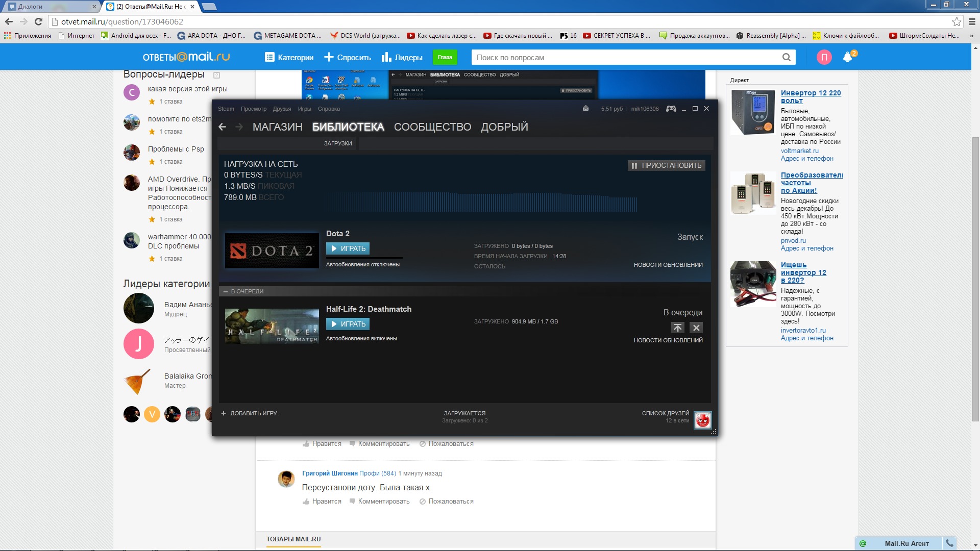Play Half-Life 2: Deathmatch with ИГРАТЬ button
This screenshot has width=980, height=551.
(x=348, y=324)
